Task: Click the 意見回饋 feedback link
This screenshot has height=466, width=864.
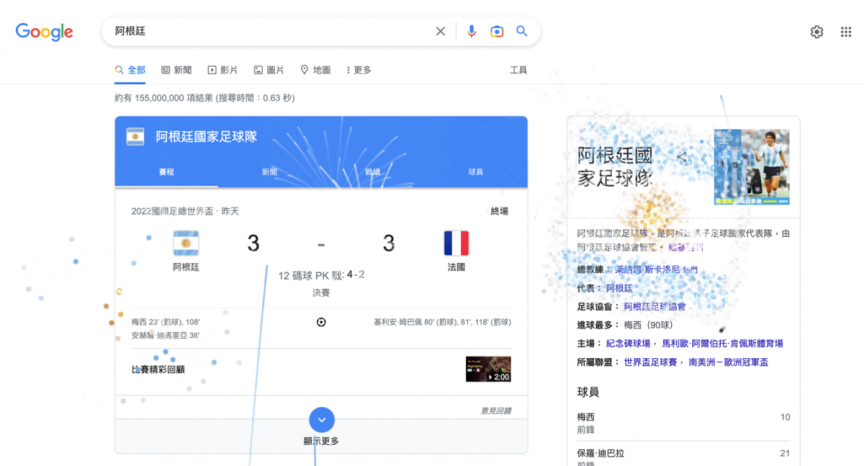Action: point(496,410)
